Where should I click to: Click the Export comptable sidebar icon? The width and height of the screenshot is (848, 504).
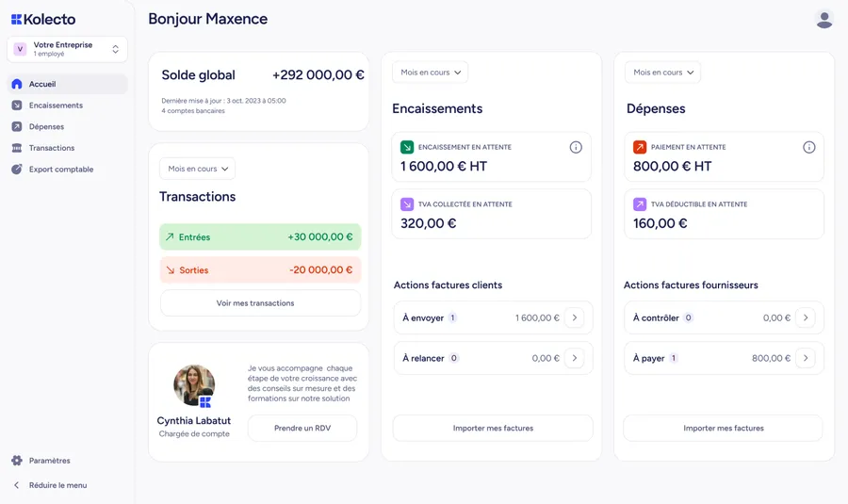tap(17, 170)
